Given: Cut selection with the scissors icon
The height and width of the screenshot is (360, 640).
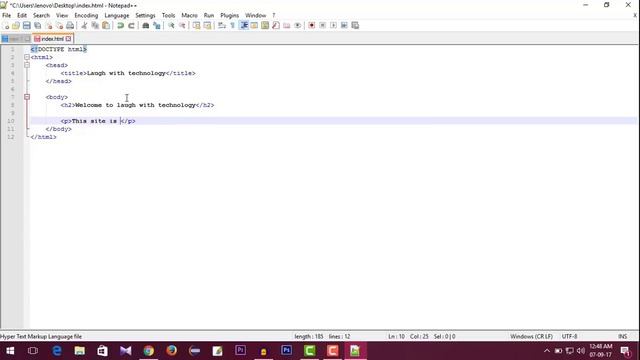Looking at the screenshot, I should point(84,26).
